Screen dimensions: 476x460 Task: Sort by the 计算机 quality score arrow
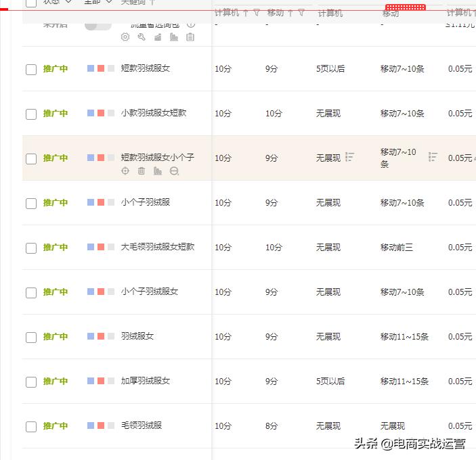[x=246, y=13]
